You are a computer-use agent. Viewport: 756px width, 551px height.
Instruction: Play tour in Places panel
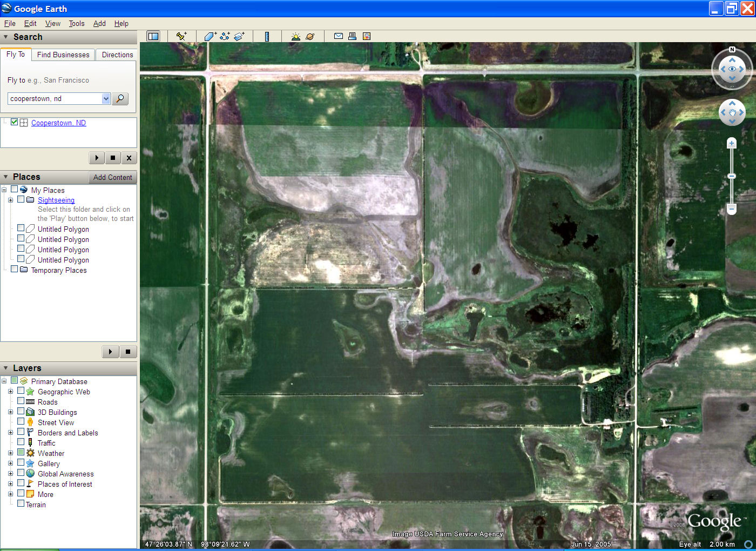point(110,352)
